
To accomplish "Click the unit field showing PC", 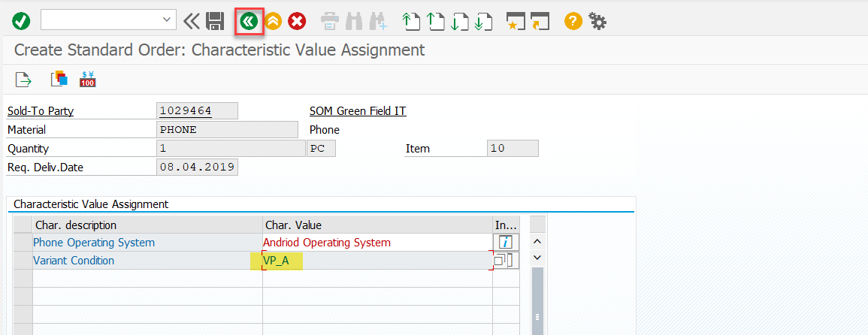I will (x=321, y=149).
